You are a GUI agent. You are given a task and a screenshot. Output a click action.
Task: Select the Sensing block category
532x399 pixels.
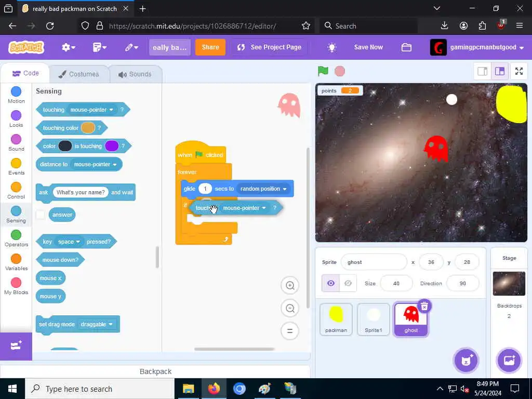tap(16, 215)
